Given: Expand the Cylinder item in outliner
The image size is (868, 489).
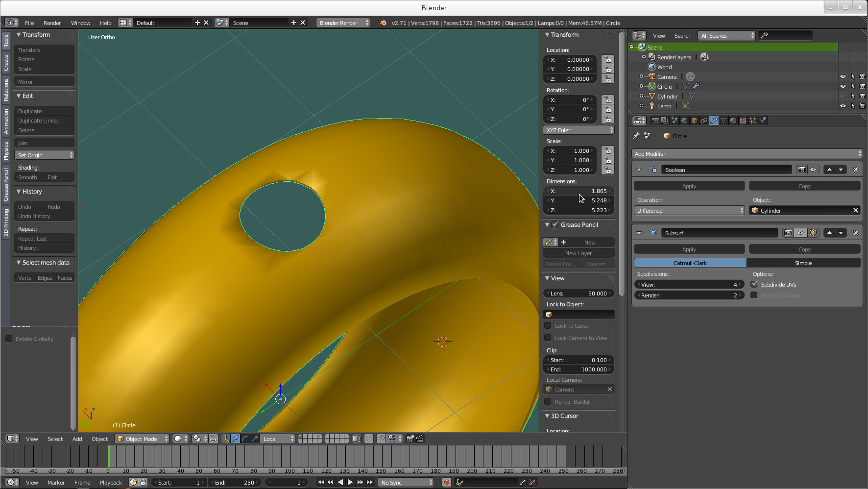Looking at the screenshot, I should pos(641,96).
